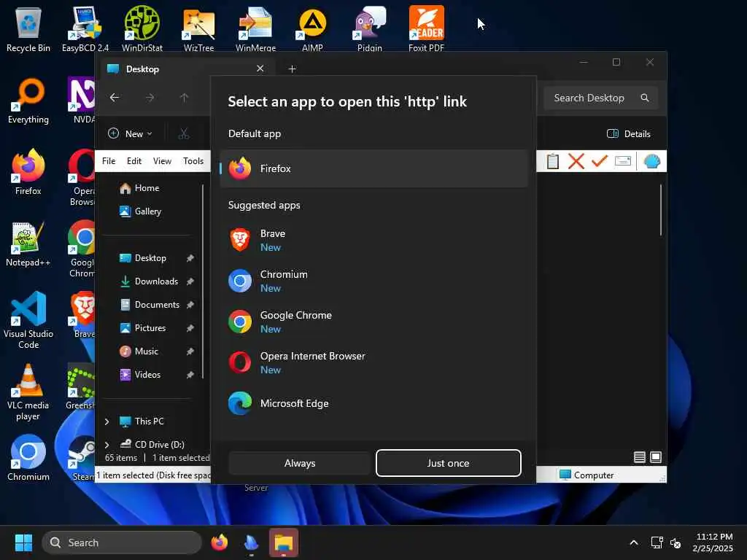Viewport: 747px width, 560px height.
Task: Click the Search Desktop field
Action: [x=601, y=98]
